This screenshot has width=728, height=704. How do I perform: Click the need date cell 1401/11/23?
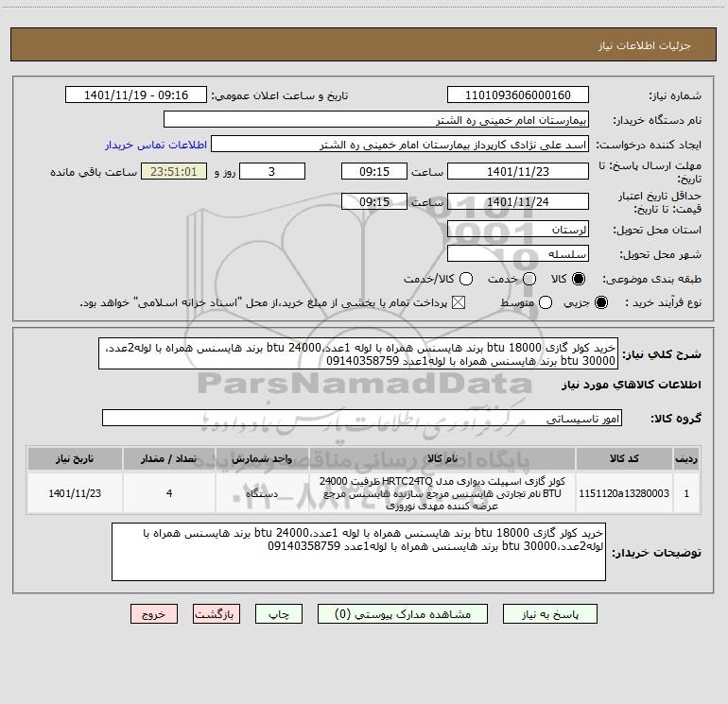(x=75, y=493)
